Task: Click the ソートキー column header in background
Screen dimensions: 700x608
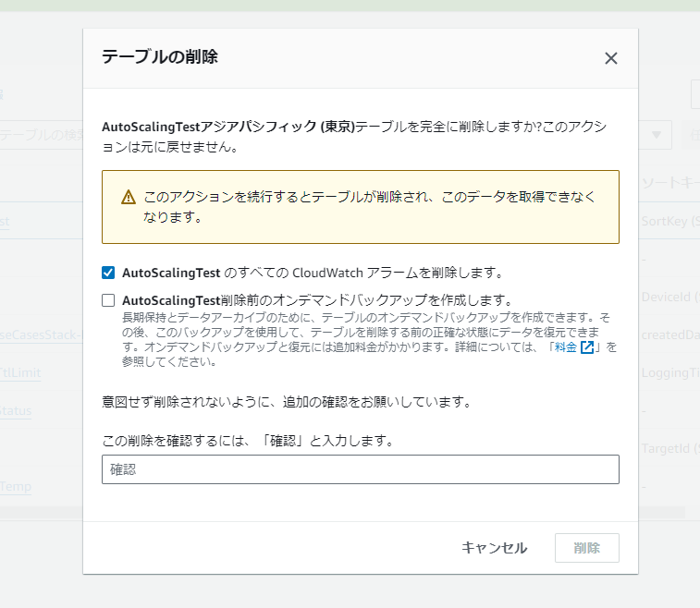Action: (670, 183)
